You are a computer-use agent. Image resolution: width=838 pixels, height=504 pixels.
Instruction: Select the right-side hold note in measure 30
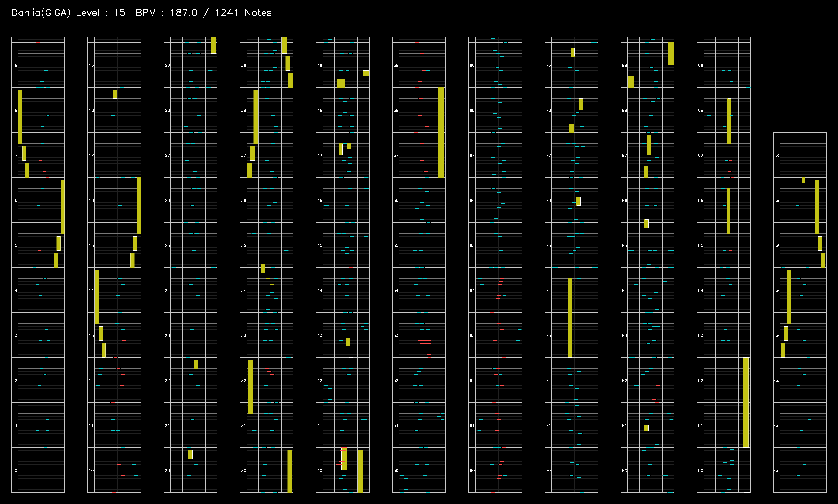pyautogui.click(x=290, y=471)
